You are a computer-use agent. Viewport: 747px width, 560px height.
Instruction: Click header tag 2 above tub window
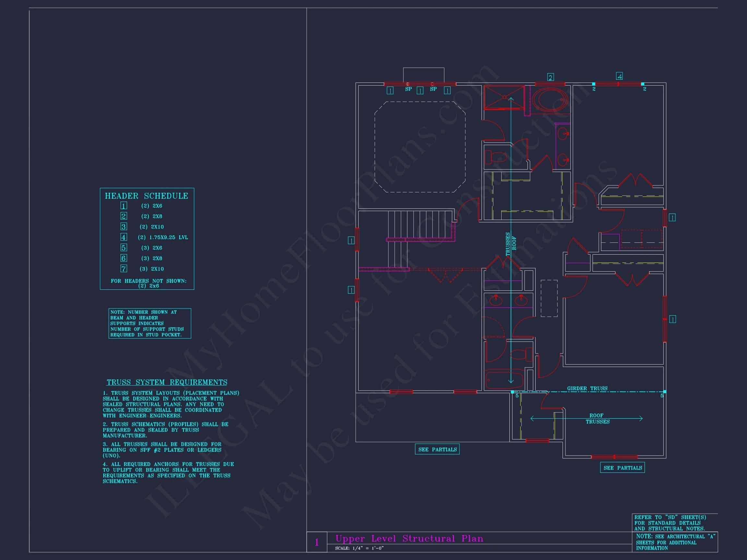(x=551, y=77)
